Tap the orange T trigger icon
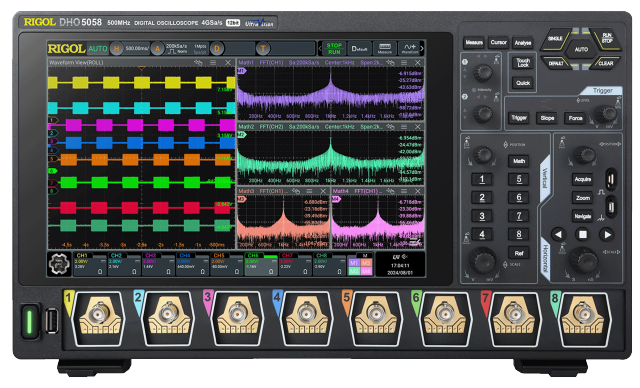This screenshot has width=640, height=388. coord(263,49)
